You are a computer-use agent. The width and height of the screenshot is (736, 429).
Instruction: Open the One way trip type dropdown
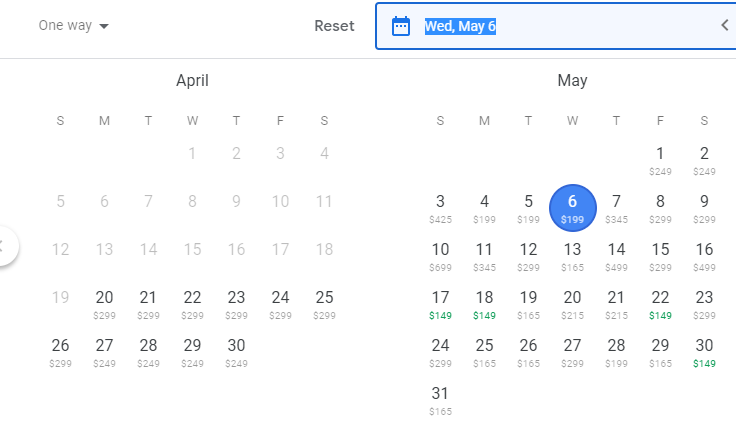[73, 26]
